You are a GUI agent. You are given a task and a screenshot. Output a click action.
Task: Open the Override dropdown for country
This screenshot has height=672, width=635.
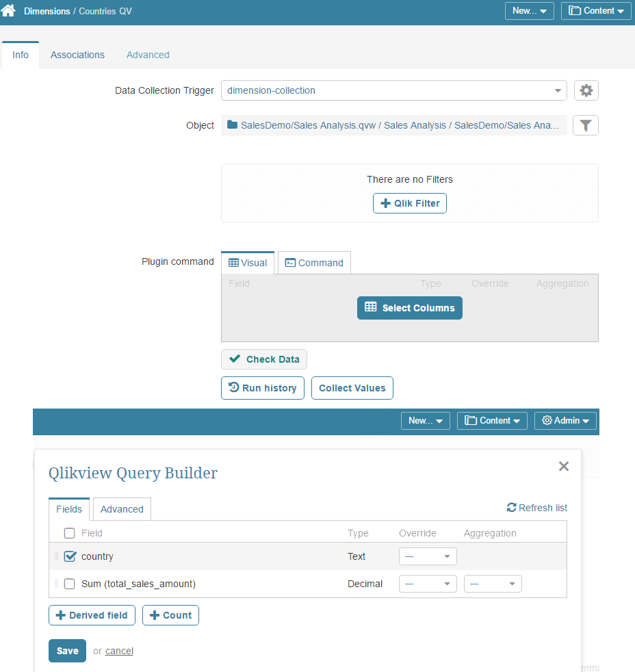coord(428,556)
